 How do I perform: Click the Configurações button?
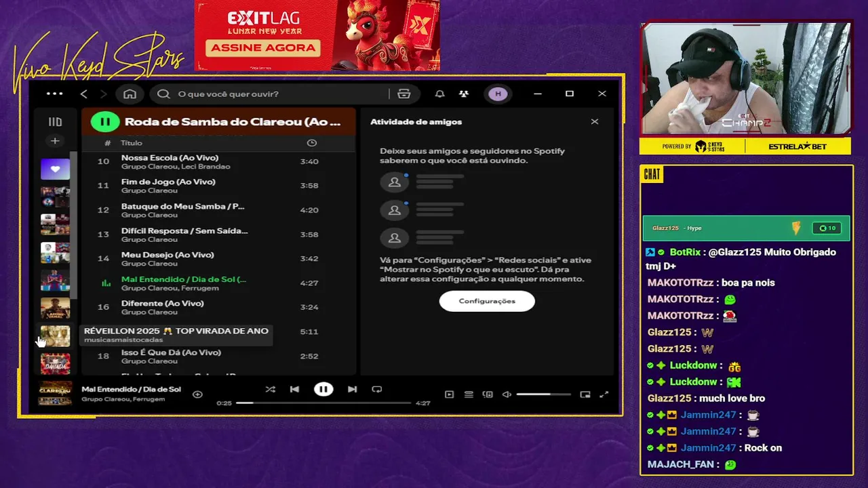coord(487,301)
